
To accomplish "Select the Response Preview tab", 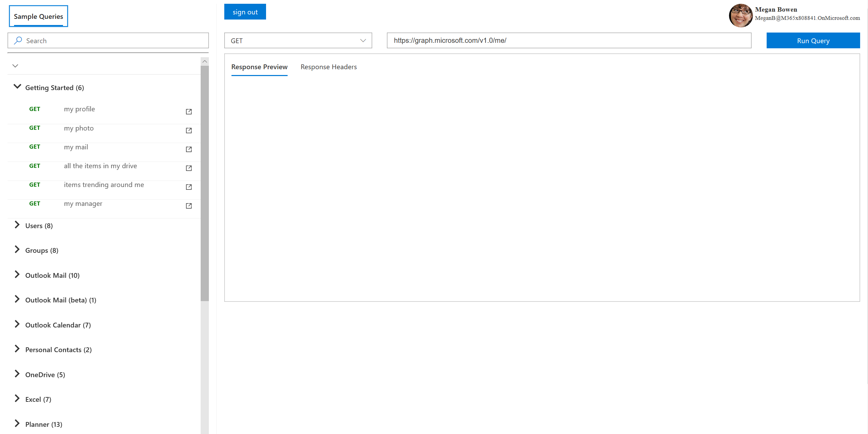I will 259,67.
